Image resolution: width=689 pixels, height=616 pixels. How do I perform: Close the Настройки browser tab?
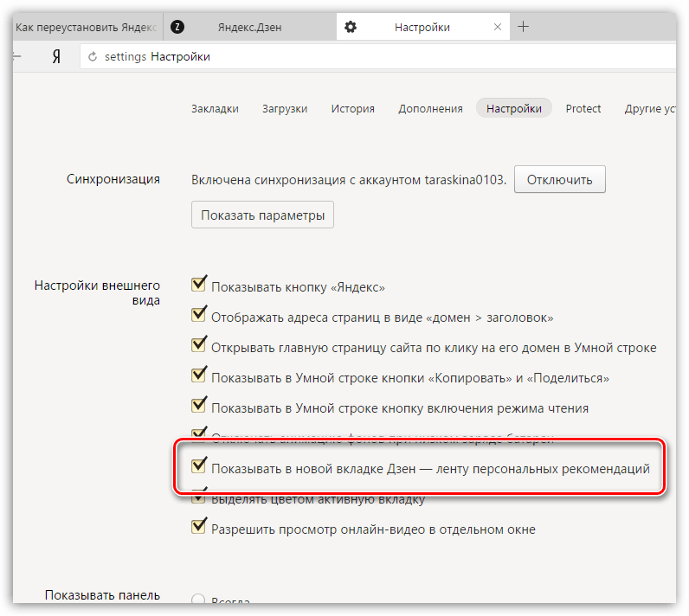(x=498, y=27)
